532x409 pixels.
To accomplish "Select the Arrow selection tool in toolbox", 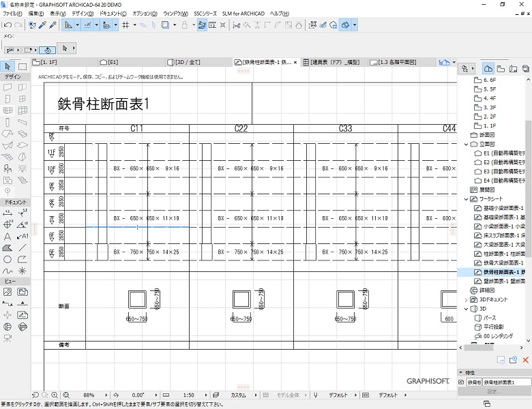I will 8,67.
